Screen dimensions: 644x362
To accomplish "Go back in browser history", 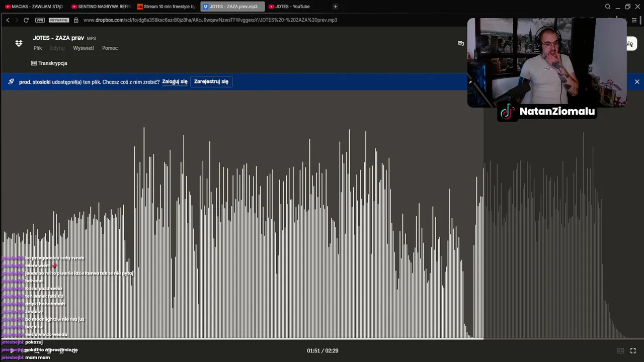I will [8, 20].
